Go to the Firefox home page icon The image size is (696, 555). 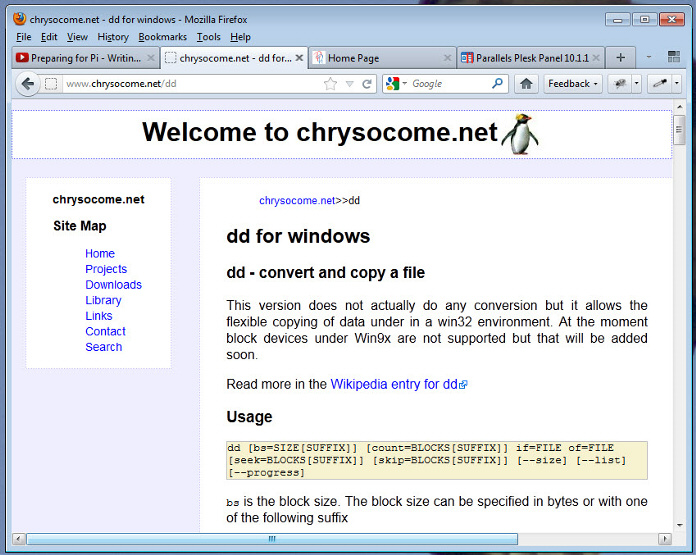[x=526, y=84]
